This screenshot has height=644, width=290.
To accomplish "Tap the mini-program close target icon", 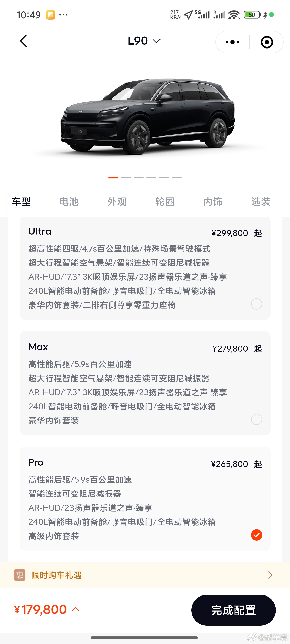I will pos(267,42).
